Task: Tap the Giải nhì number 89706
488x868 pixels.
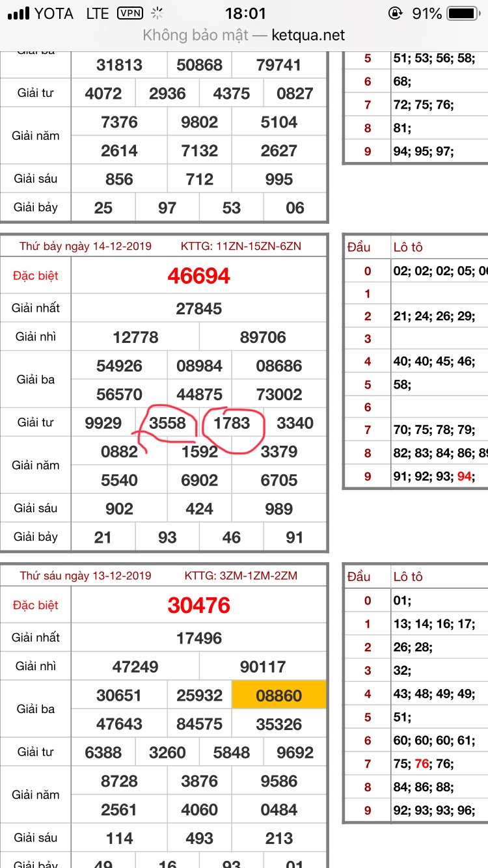Action: pyautogui.click(x=263, y=337)
